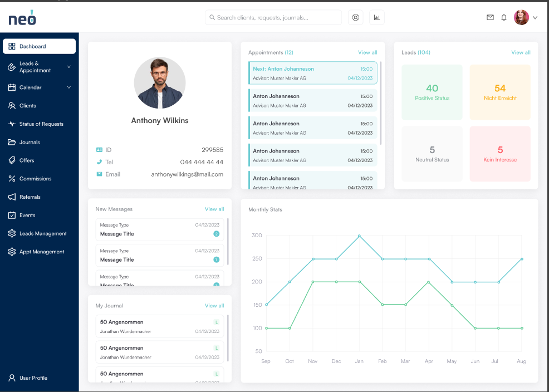Open the statistics chart icon in header
This screenshot has width=549, height=392.
377,17
